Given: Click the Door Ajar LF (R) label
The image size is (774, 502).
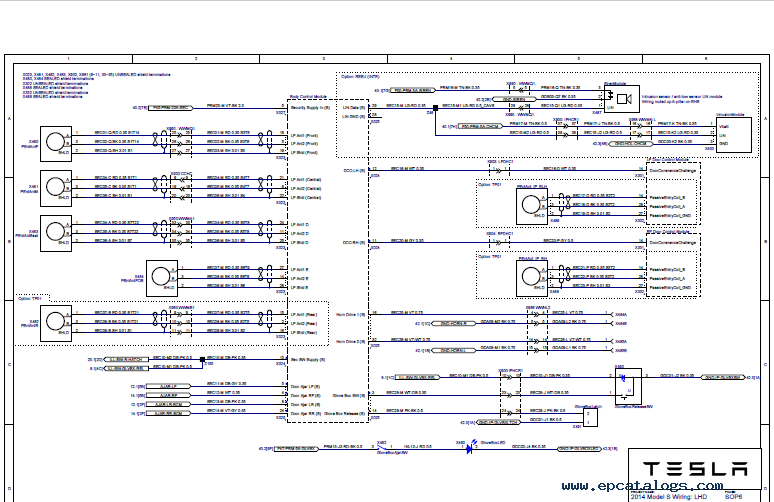Looking at the screenshot, I should point(306,386).
